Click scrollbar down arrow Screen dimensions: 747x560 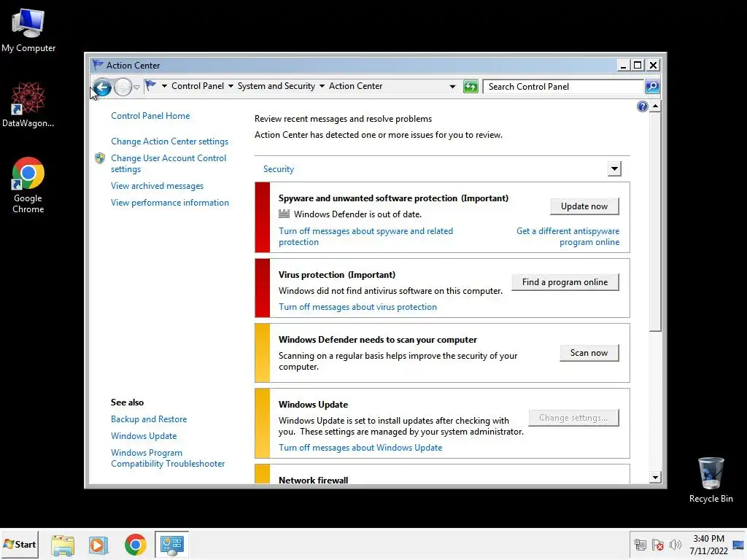coord(656,477)
